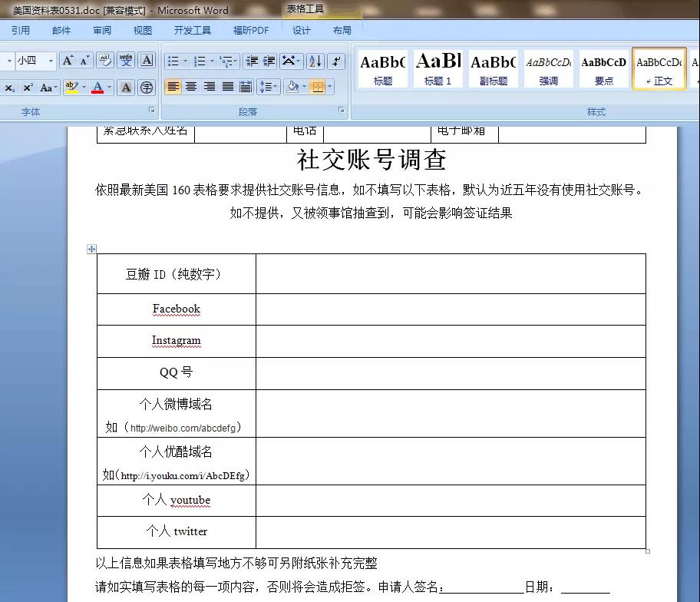
Task: Open the 福昕PDF tab
Action: (x=251, y=31)
